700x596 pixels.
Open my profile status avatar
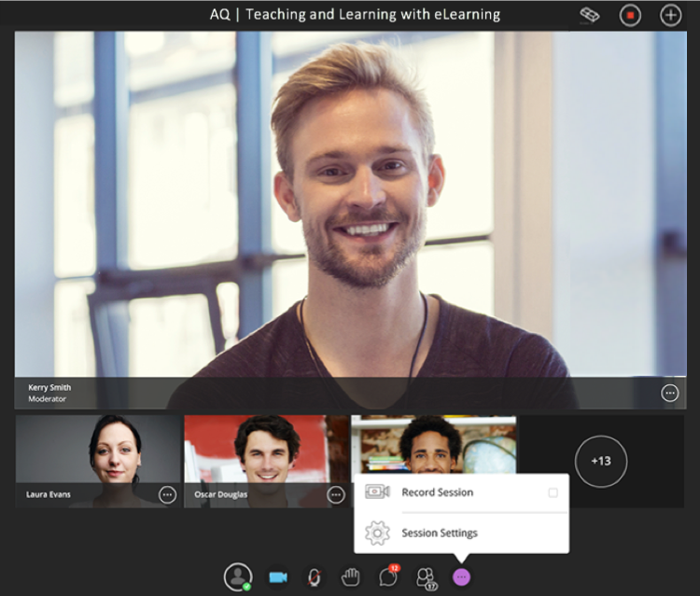click(238, 576)
